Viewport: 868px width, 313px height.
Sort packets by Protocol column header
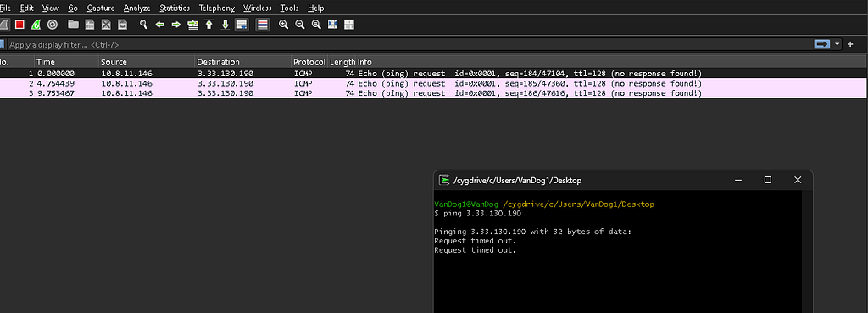coord(309,62)
